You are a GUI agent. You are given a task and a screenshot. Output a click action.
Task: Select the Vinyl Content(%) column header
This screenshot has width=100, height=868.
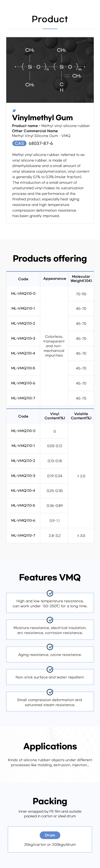pyautogui.click(x=55, y=416)
